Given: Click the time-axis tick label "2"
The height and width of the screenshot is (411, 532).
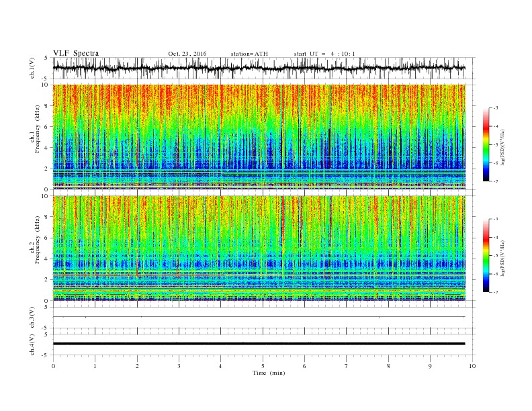Looking at the screenshot, I should tap(137, 366).
